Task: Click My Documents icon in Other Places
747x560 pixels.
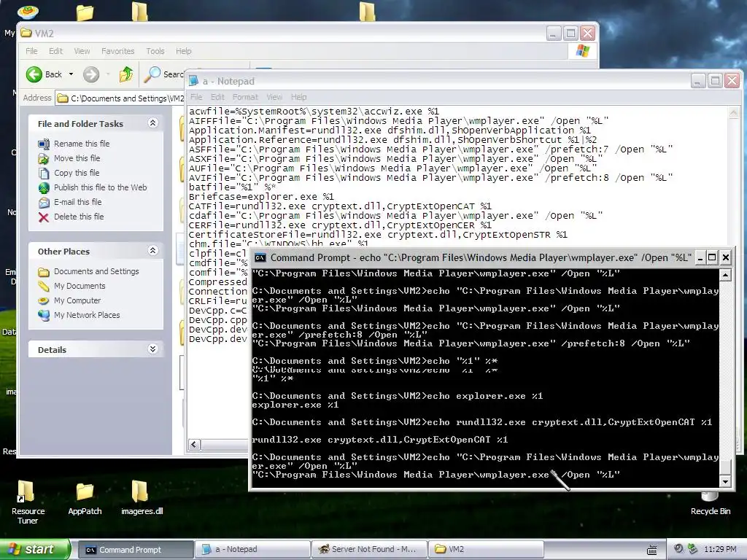Action: pyautogui.click(x=44, y=286)
